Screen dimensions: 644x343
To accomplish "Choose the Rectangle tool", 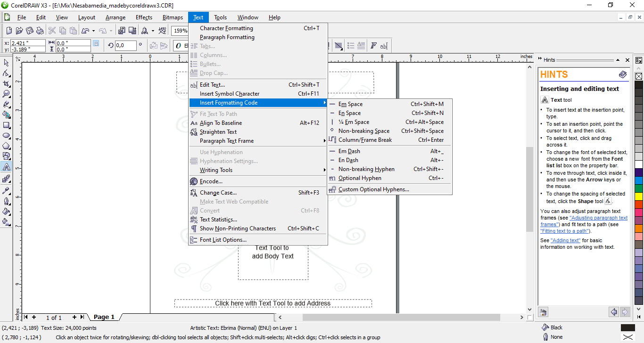I will click(x=6, y=125).
